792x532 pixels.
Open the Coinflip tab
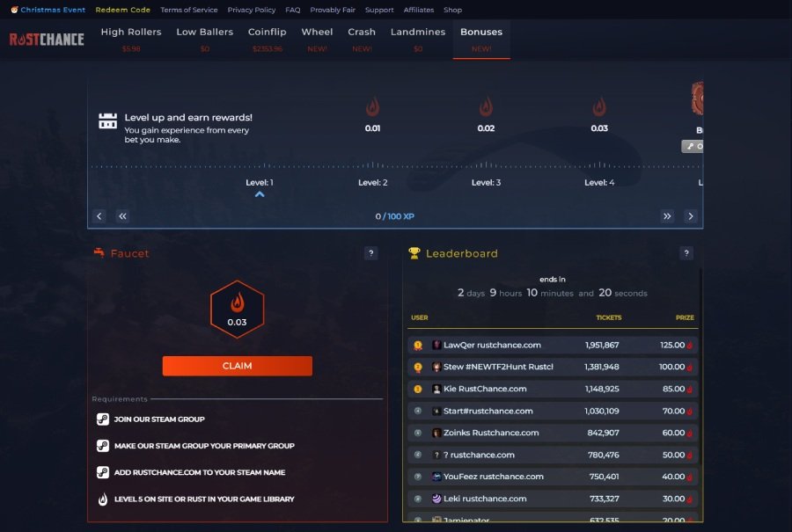[x=268, y=39]
